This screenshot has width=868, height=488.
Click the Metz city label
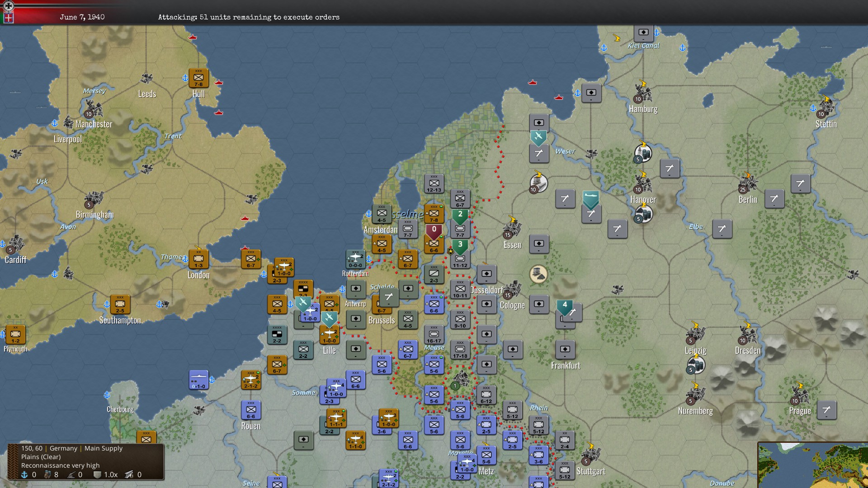coord(486,471)
